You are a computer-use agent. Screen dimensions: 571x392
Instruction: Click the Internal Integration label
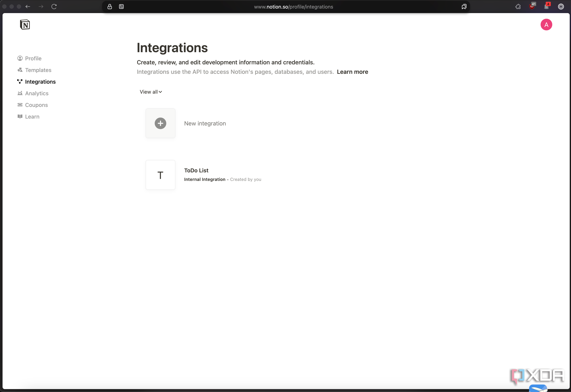coord(205,179)
